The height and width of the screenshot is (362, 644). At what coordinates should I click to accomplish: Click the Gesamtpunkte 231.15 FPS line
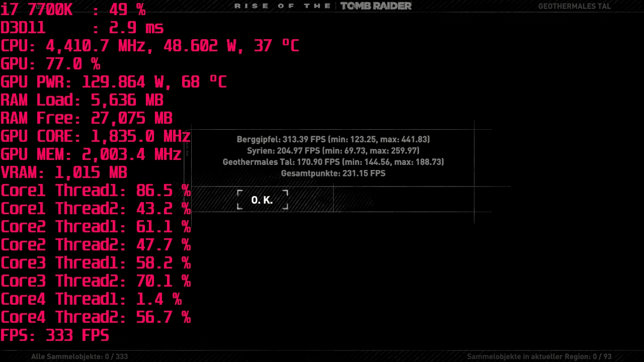point(333,173)
